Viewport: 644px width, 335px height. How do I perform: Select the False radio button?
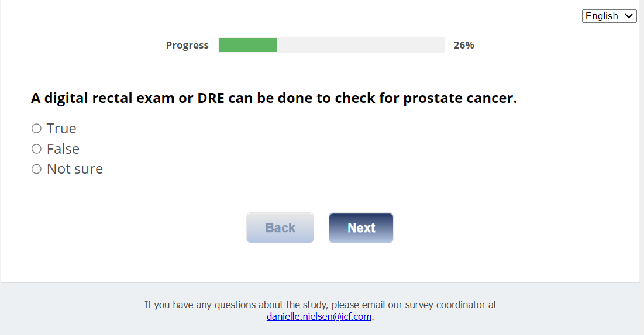tap(36, 149)
